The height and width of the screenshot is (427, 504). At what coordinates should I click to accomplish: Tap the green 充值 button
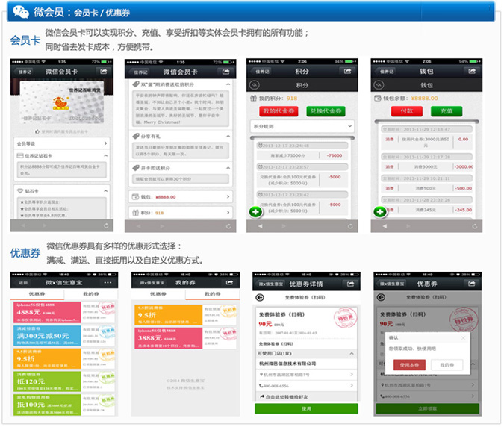pos(447,111)
